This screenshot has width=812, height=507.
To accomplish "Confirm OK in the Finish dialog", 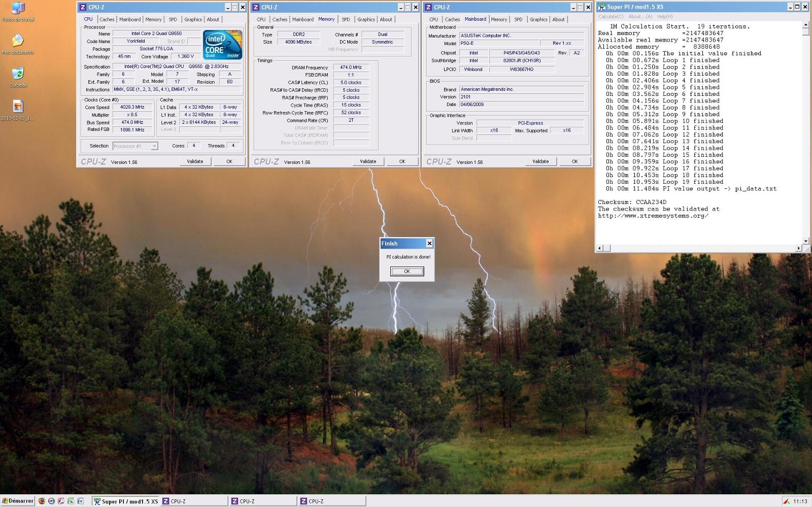I will tap(407, 272).
